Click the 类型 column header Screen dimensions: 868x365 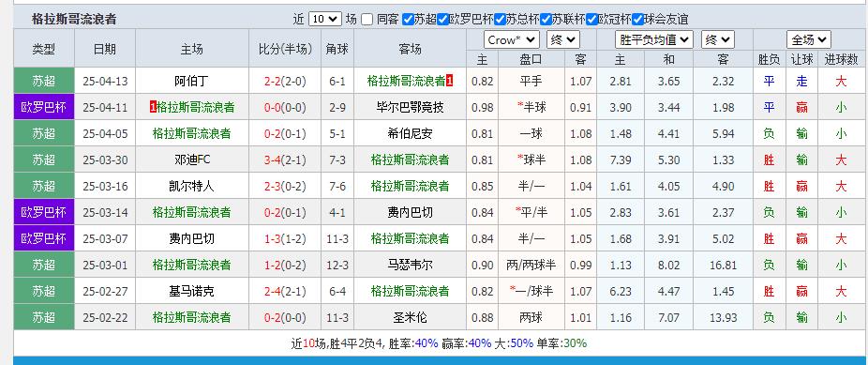pos(44,49)
